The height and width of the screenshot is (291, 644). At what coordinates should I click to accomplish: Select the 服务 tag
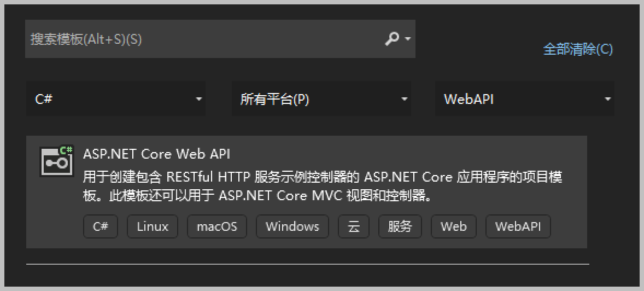coord(400,226)
